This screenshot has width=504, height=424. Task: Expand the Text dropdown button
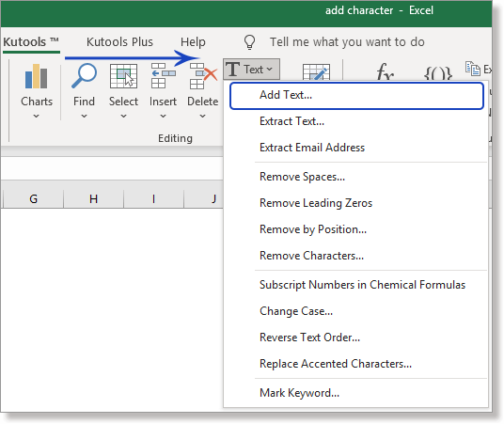[251, 70]
